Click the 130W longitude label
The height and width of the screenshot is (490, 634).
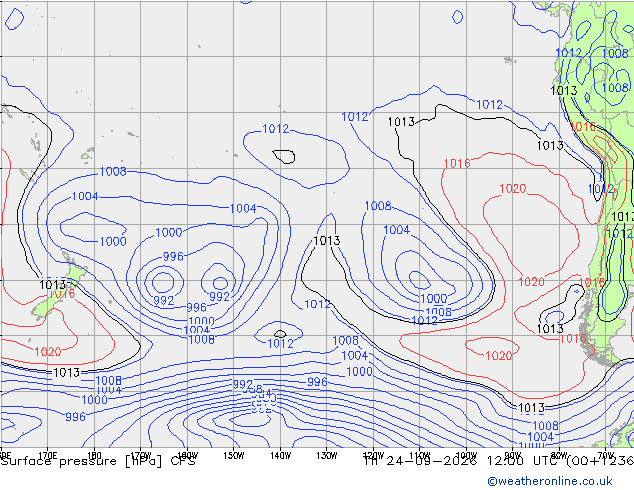[327, 455]
